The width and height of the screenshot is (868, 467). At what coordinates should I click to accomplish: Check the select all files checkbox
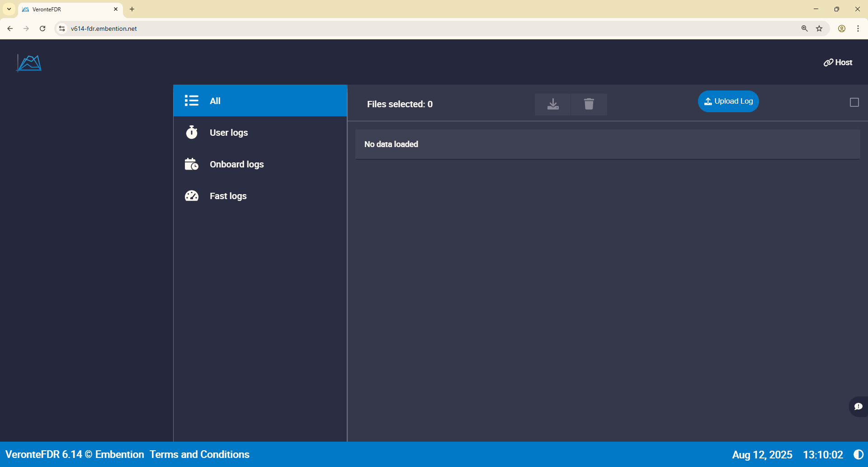854,103
